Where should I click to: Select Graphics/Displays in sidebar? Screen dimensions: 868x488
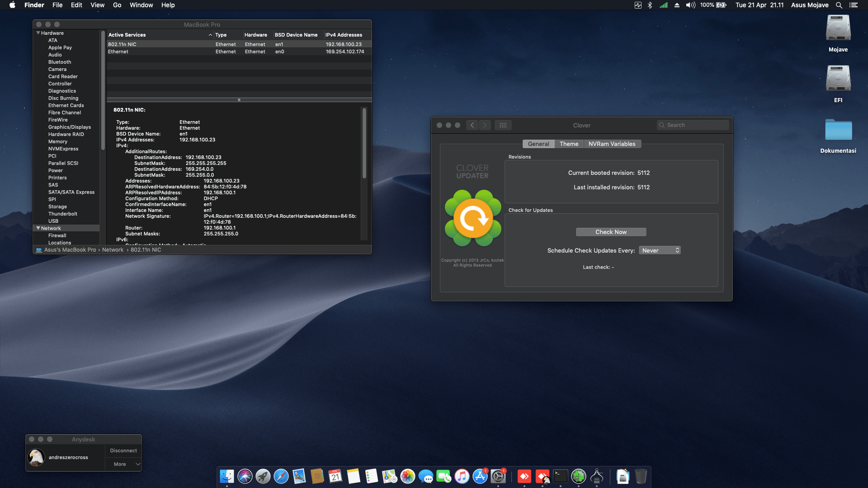click(70, 127)
